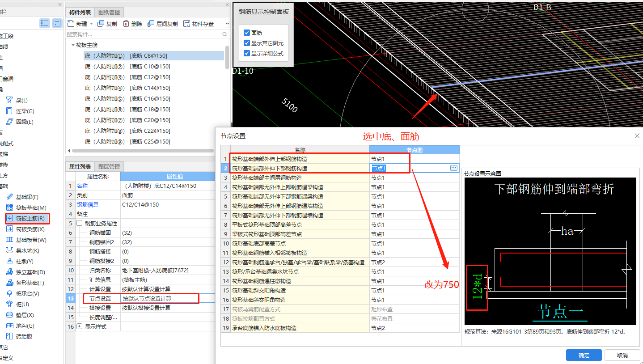Screen dimensions: 643x364
Task: Toggle 显示详细公式 checkbox
Action: 247,53
